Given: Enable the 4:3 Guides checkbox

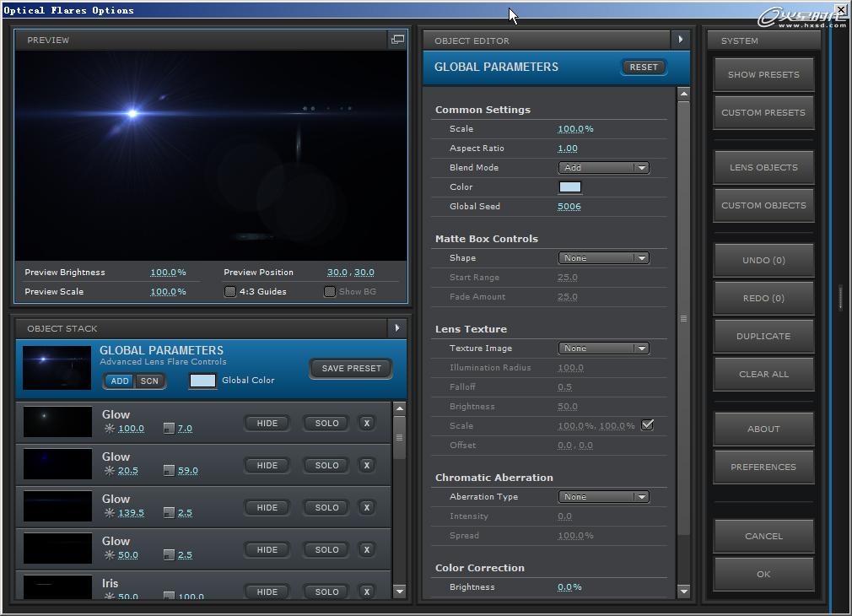Looking at the screenshot, I should 230,291.
